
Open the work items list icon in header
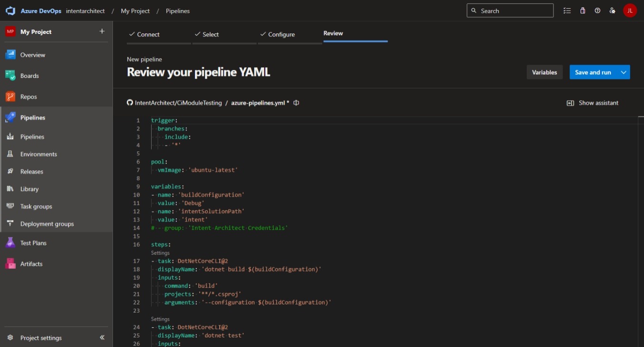(x=567, y=11)
